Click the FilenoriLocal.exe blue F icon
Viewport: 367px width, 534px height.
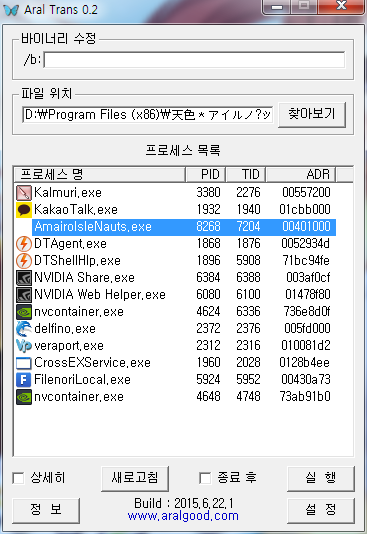[23, 379]
